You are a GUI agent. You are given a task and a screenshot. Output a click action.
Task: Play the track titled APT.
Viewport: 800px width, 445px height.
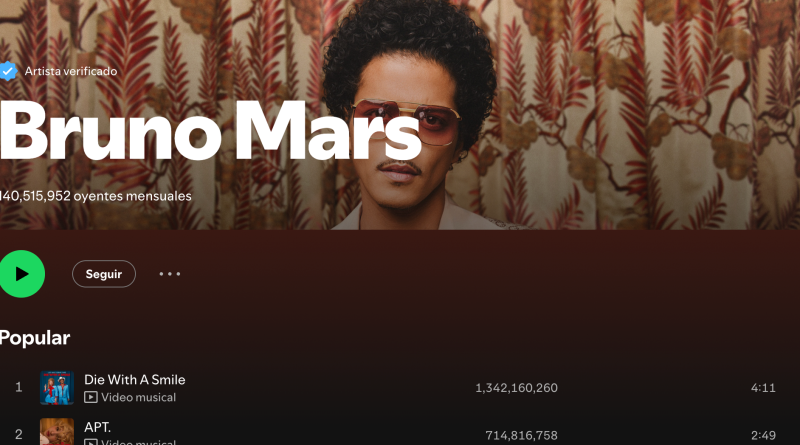pos(97,427)
